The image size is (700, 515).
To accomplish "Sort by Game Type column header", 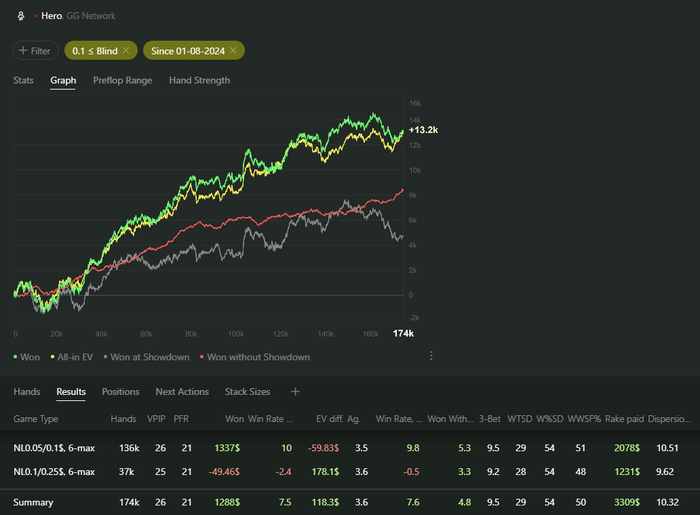I will coord(36,419).
